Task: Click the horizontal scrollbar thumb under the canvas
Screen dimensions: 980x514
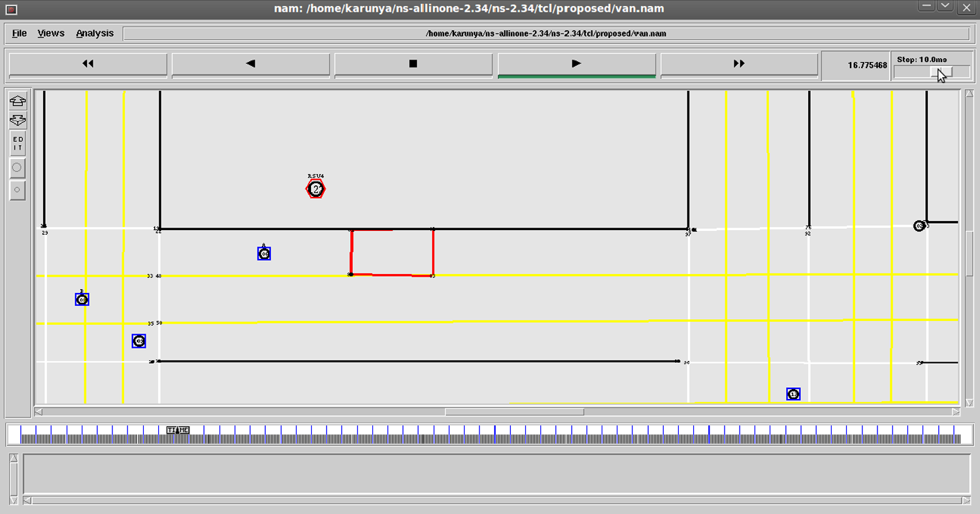Action: click(x=514, y=412)
